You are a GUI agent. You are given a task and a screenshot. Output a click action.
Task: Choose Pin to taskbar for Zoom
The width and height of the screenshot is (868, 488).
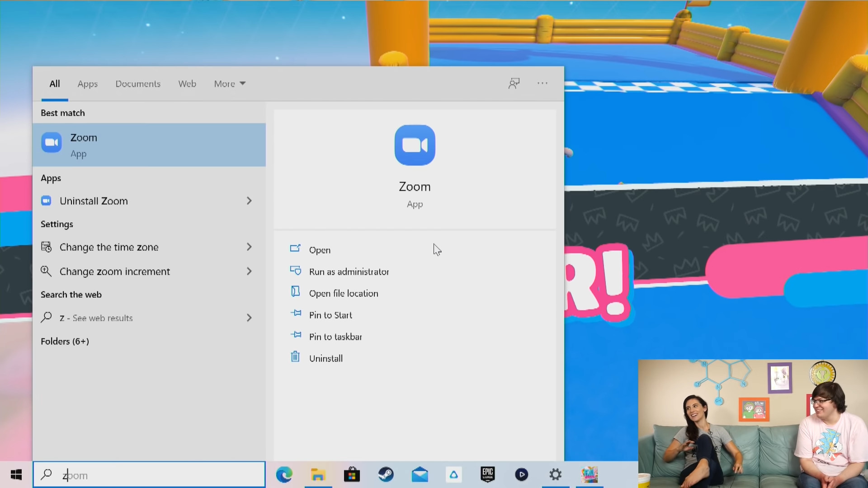(x=335, y=337)
